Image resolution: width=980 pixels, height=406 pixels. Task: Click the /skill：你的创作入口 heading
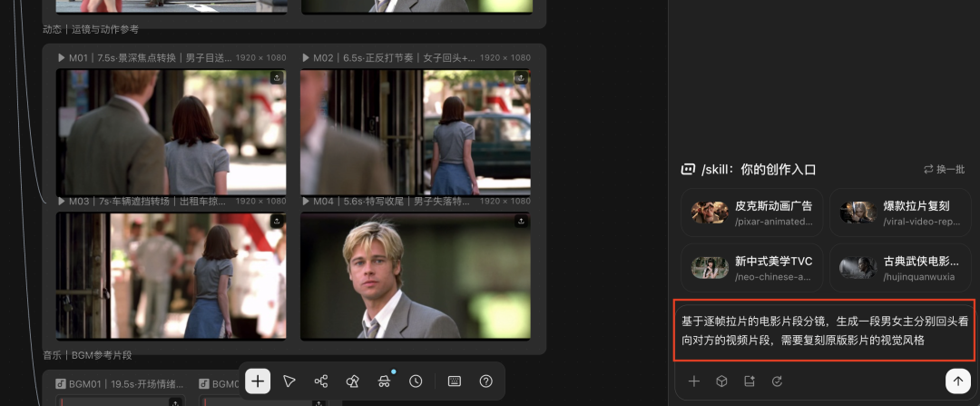tap(759, 170)
